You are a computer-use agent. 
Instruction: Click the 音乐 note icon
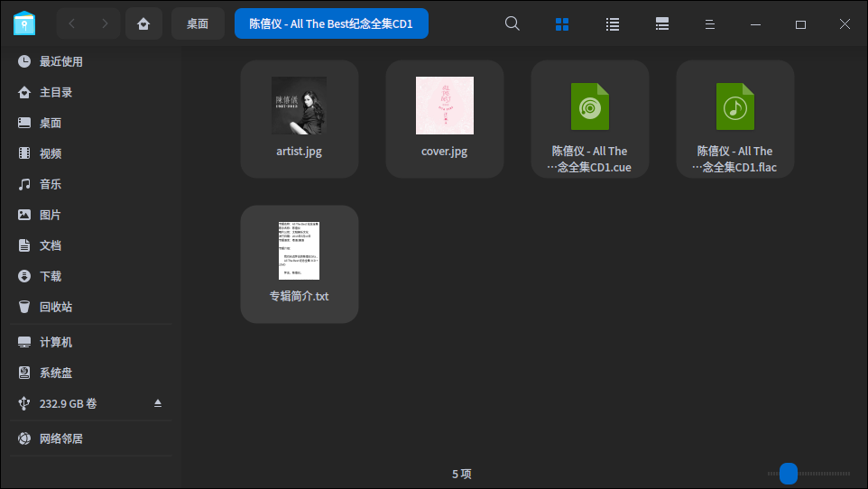click(24, 184)
